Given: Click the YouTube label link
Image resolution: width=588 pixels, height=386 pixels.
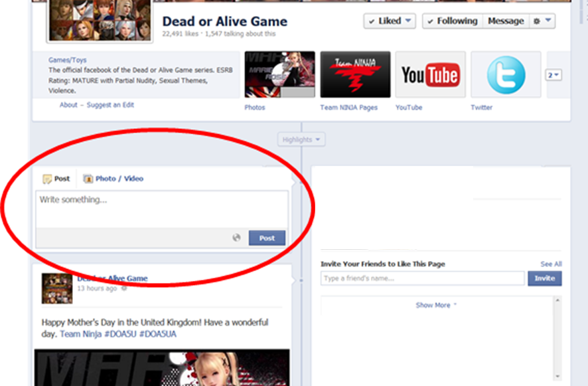Looking at the screenshot, I should [409, 108].
